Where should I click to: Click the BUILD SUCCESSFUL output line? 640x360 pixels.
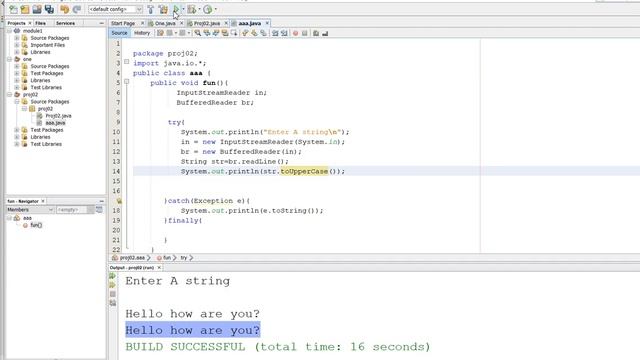click(278, 347)
